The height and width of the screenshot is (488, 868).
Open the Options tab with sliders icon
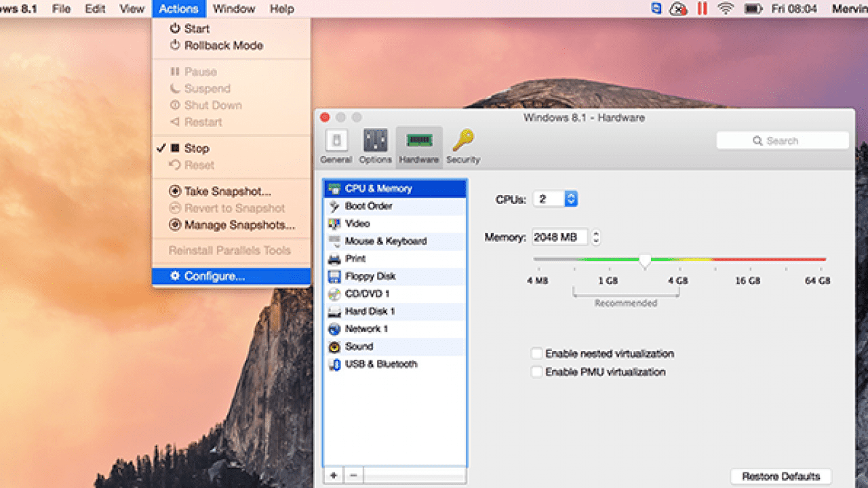(376, 141)
